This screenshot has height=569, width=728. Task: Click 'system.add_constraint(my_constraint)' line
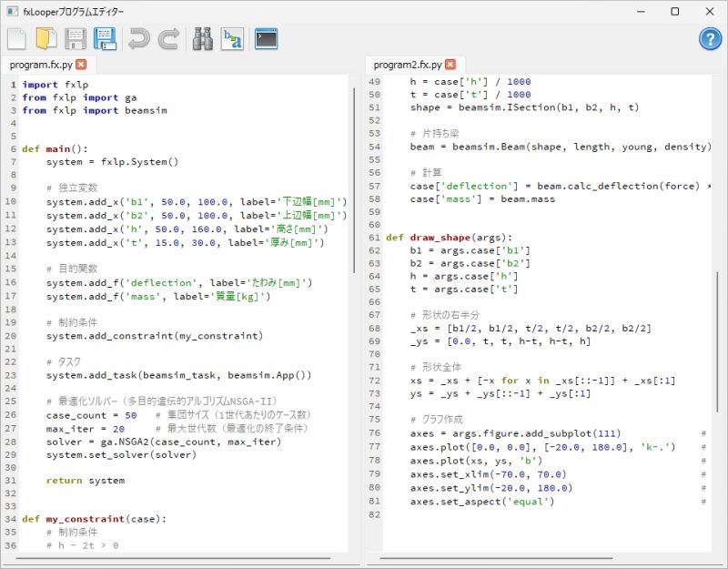[155, 336]
